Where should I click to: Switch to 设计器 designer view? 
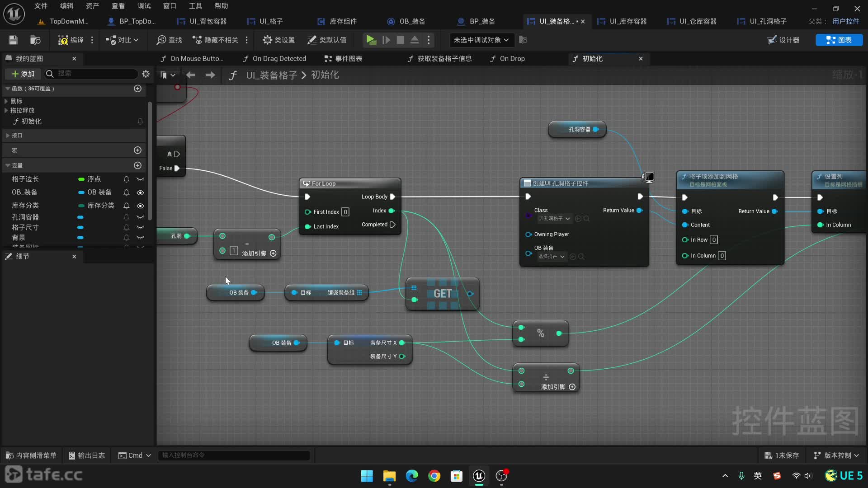coord(783,40)
